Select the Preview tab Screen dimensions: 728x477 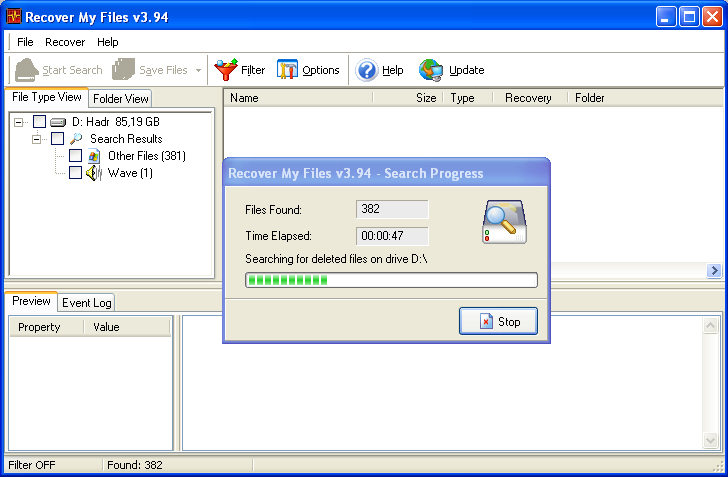tap(31, 301)
